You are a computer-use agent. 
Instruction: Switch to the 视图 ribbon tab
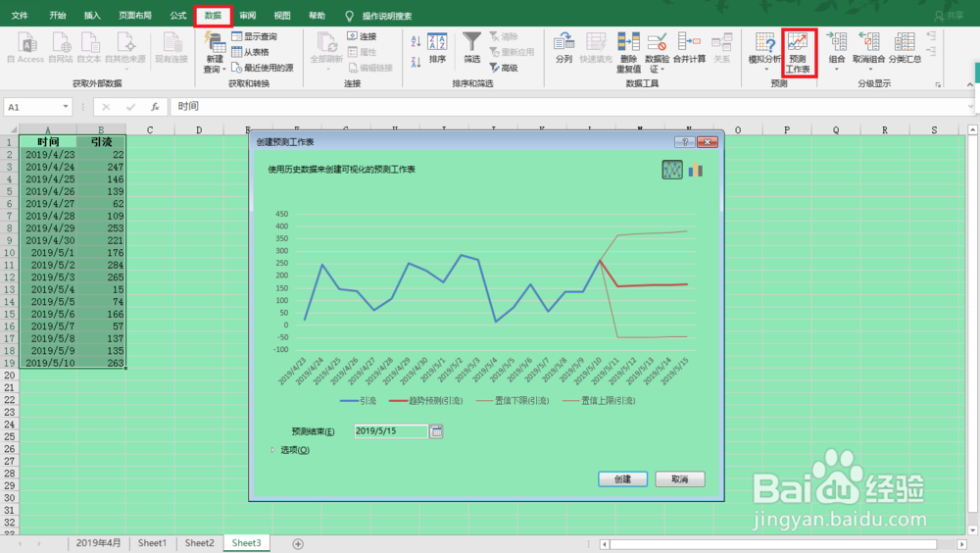tap(282, 16)
